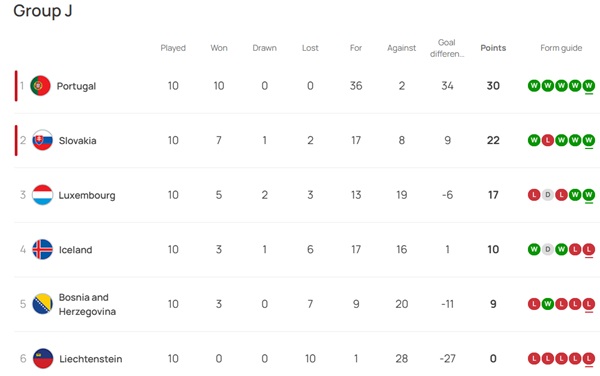Click the Played column header
Screen dimensions: 600x376
click(x=173, y=48)
